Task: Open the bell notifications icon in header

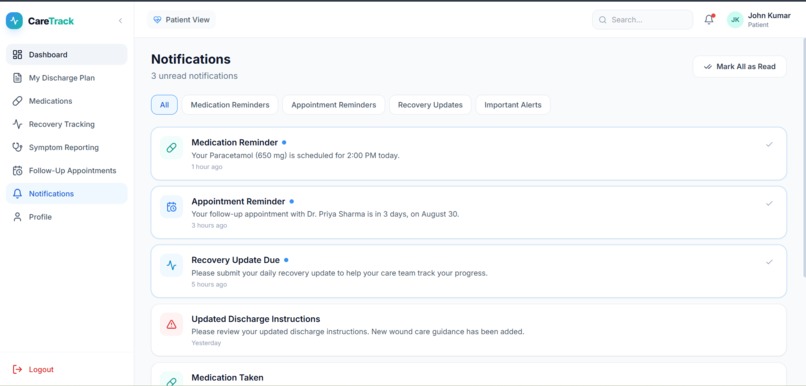Action: pos(709,20)
